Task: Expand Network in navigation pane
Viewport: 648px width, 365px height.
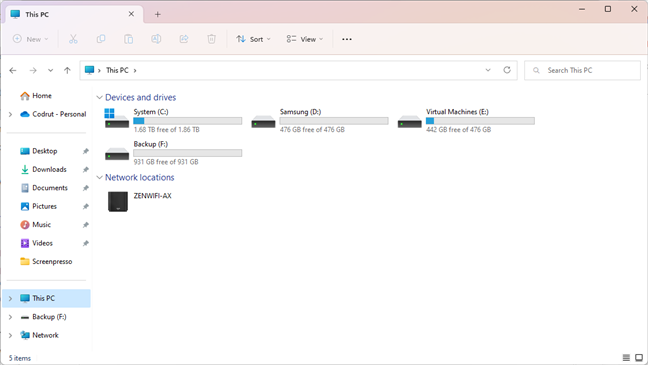Action: point(10,335)
